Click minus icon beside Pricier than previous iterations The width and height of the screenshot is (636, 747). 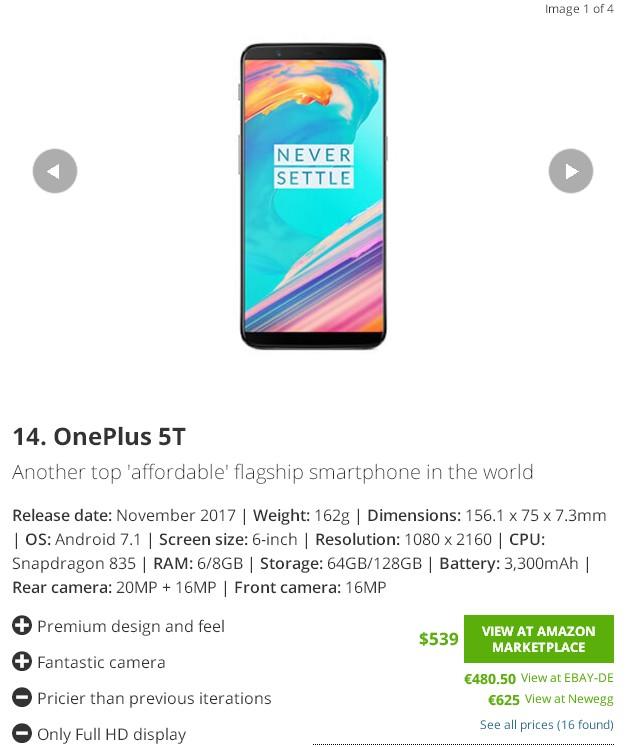click(22, 698)
